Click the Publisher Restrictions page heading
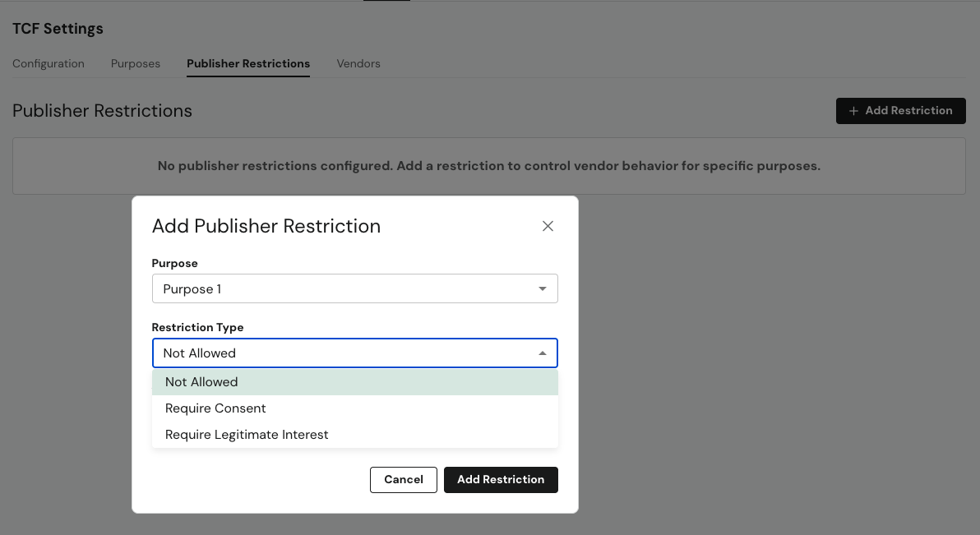The height and width of the screenshot is (535, 980). click(x=103, y=111)
